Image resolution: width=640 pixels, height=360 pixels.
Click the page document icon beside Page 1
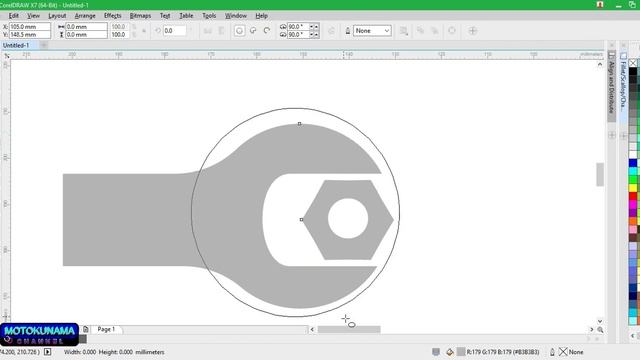86,329
